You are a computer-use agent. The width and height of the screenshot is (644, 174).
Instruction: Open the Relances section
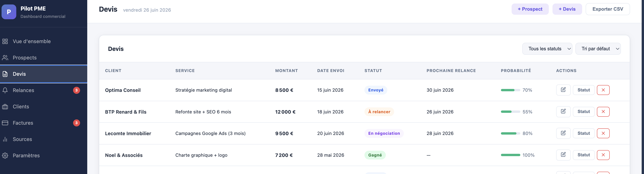pos(43,90)
